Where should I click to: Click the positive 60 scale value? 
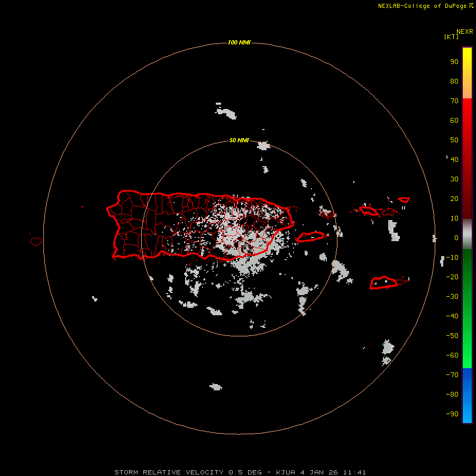[x=454, y=121]
